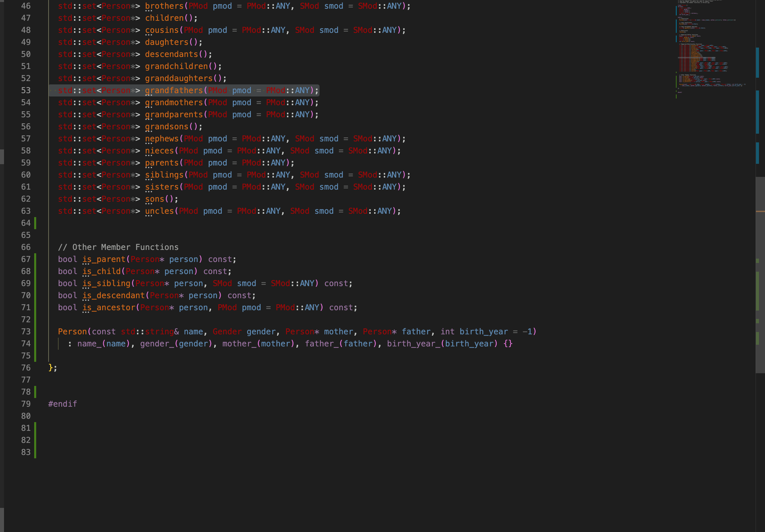Click the underlined brothers identifier on line 46

[164, 6]
